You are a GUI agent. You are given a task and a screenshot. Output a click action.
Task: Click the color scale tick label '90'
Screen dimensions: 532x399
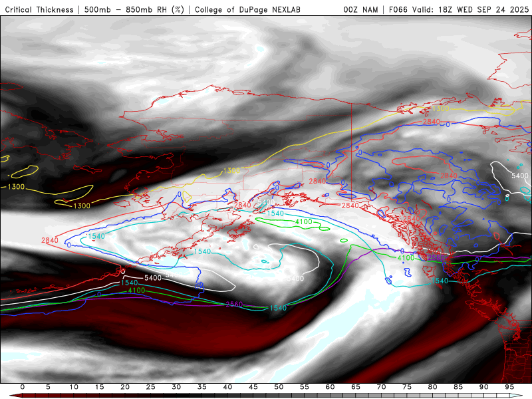click(x=484, y=387)
